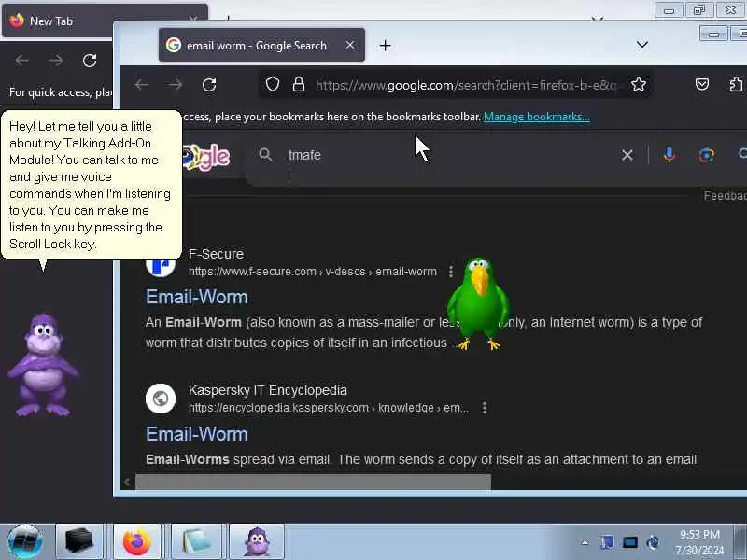
Task: Go forward in the front Firefox window
Action: (176, 85)
